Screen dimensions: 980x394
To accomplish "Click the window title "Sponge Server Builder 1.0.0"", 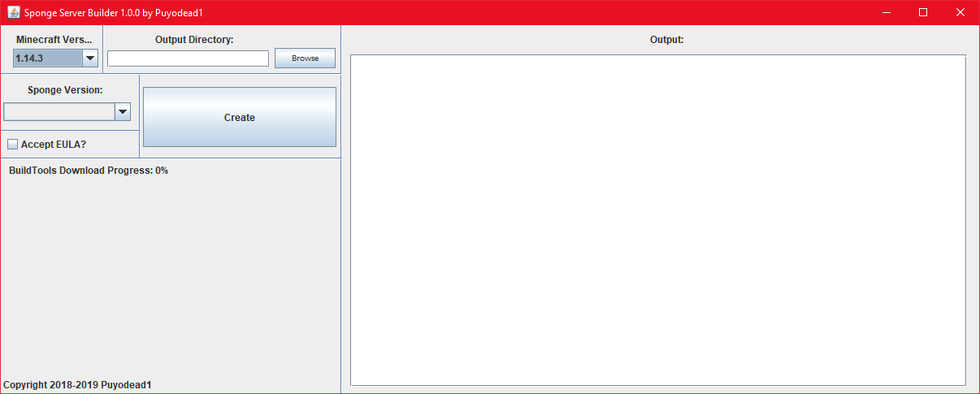I will [82, 13].
